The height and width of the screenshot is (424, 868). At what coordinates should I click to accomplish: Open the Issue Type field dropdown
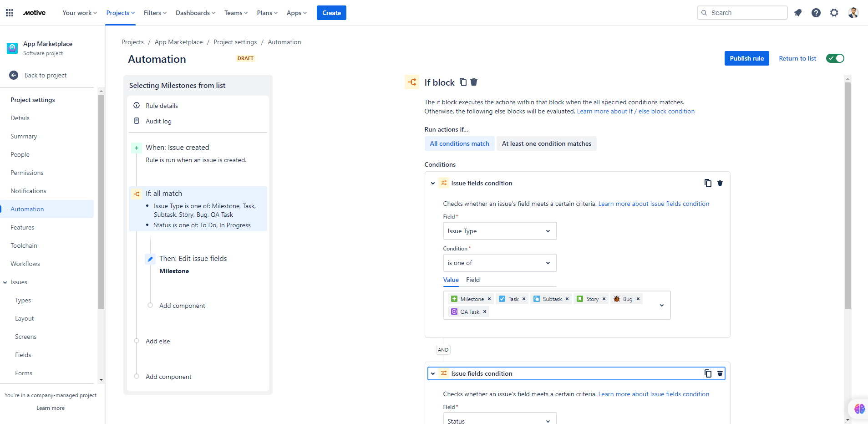[x=500, y=231]
